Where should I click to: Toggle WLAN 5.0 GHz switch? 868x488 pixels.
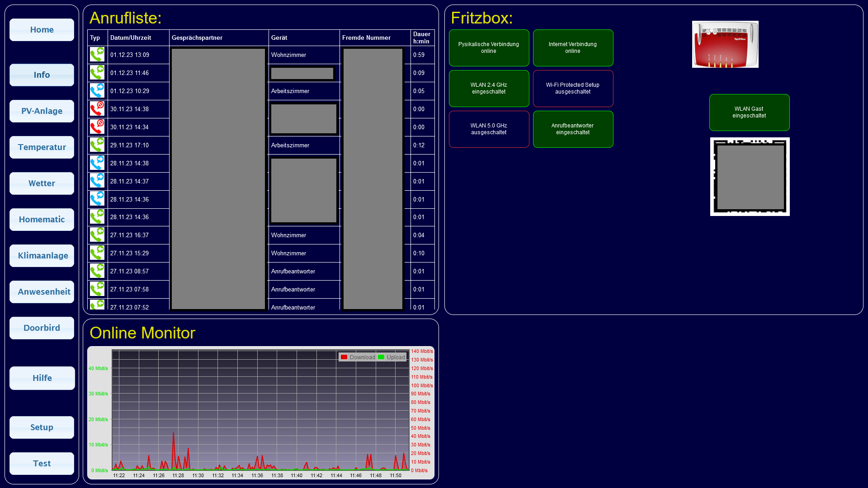[489, 129]
